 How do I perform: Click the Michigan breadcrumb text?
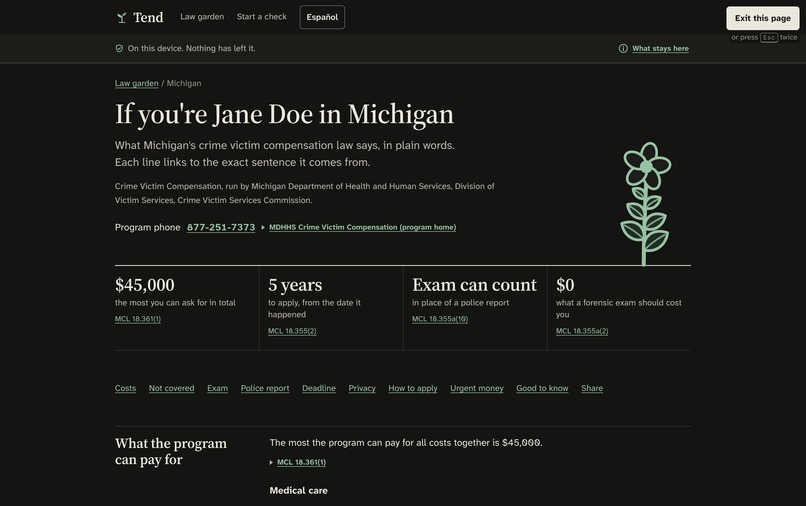184,83
